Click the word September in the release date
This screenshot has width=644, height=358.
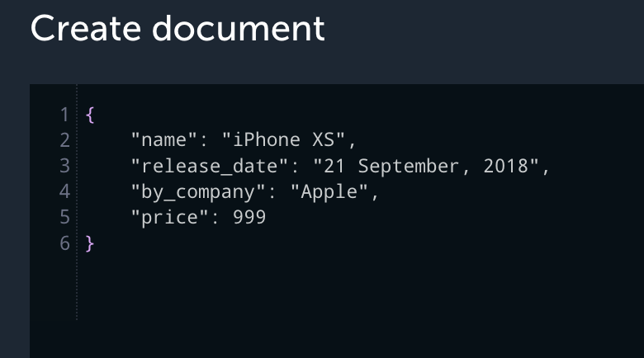[409, 167]
